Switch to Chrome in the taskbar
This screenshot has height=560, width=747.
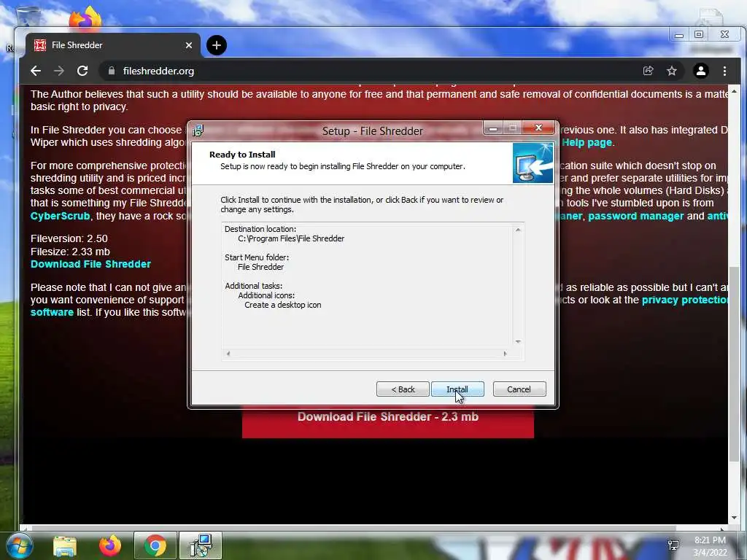coord(155,545)
